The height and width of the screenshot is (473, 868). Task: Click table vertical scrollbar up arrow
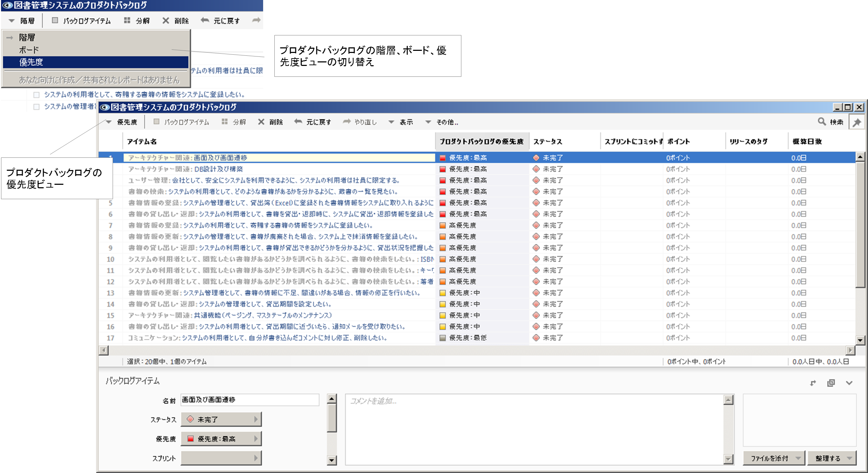[x=860, y=157]
